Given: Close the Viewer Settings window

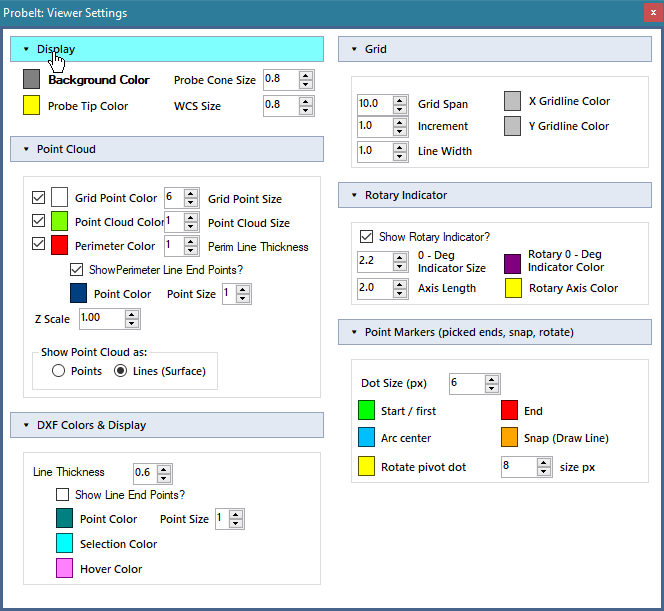Looking at the screenshot, I should point(653,13).
